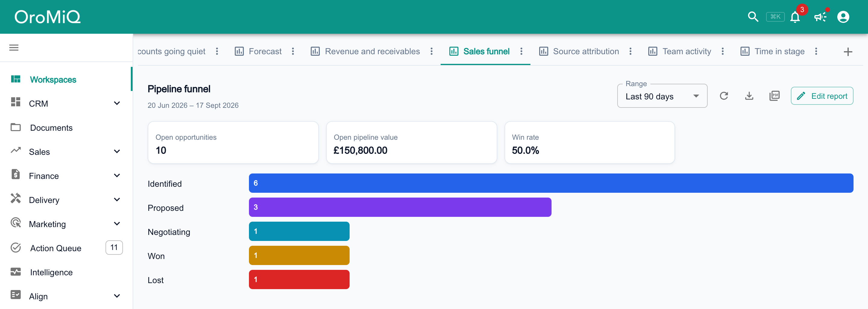868x309 pixels.
Task: Switch to Time in stage tab
Action: 772,51
